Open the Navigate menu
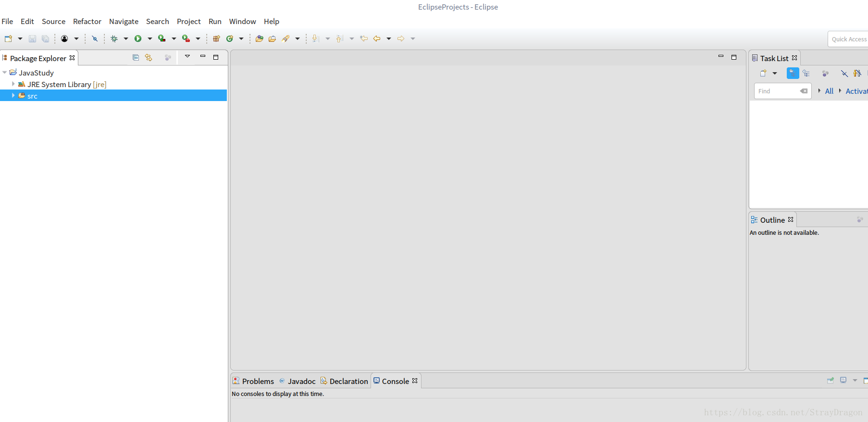This screenshot has height=422, width=868. 124,21
